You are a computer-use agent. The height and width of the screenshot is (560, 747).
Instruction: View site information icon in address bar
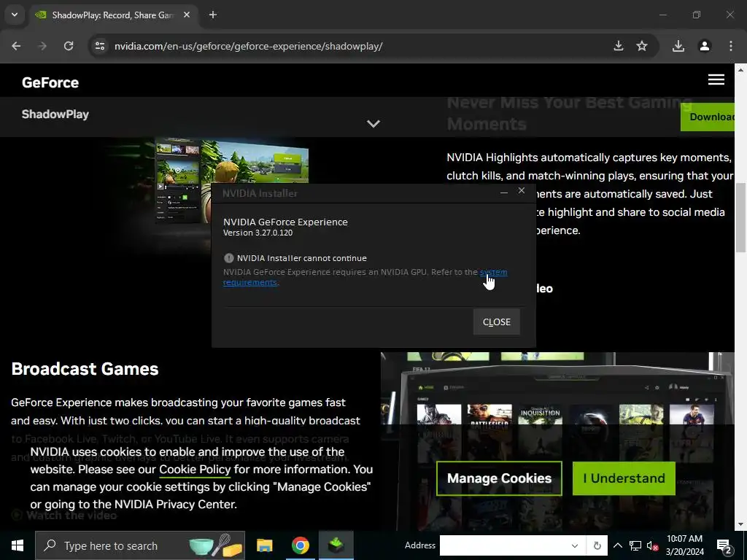click(x=99, y=46)
